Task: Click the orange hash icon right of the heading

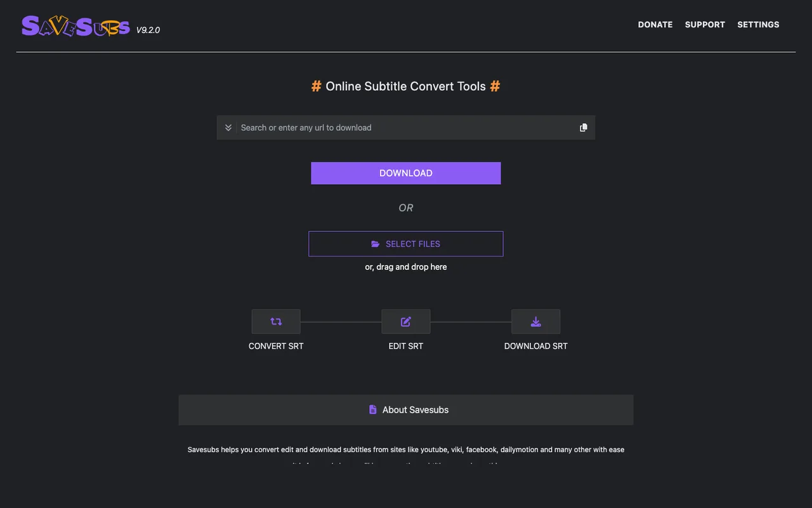Action: (495, 86)
